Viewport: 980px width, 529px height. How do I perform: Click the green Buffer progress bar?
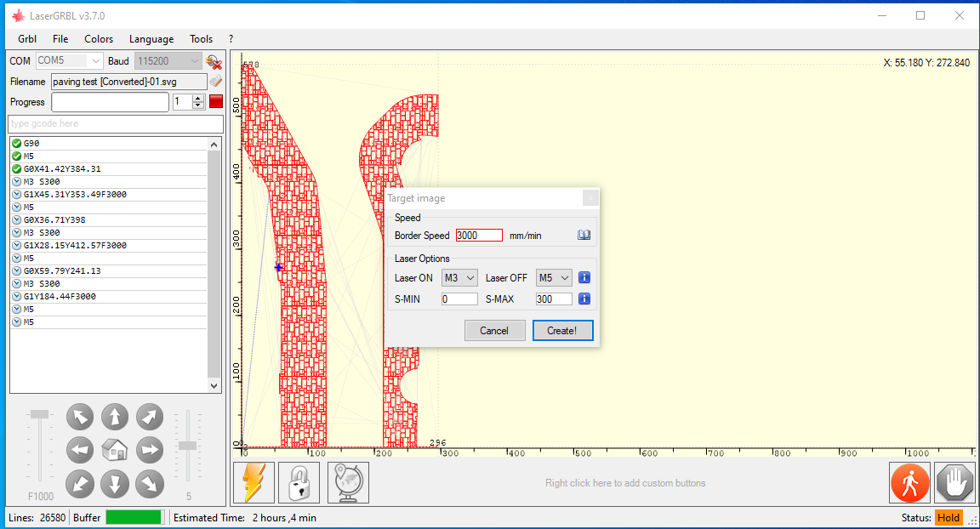click(x=135, y=518)
